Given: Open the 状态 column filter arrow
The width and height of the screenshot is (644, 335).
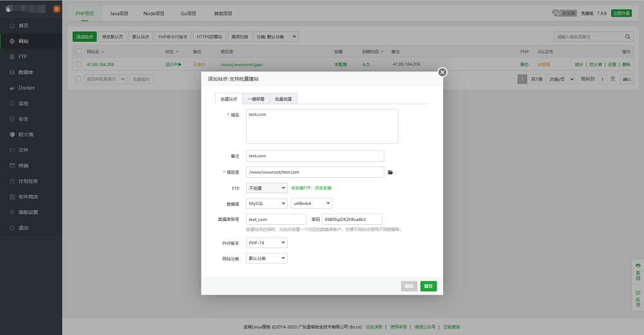Looking at the screenshot, I should pyautogui.click(x=177, y=52).
